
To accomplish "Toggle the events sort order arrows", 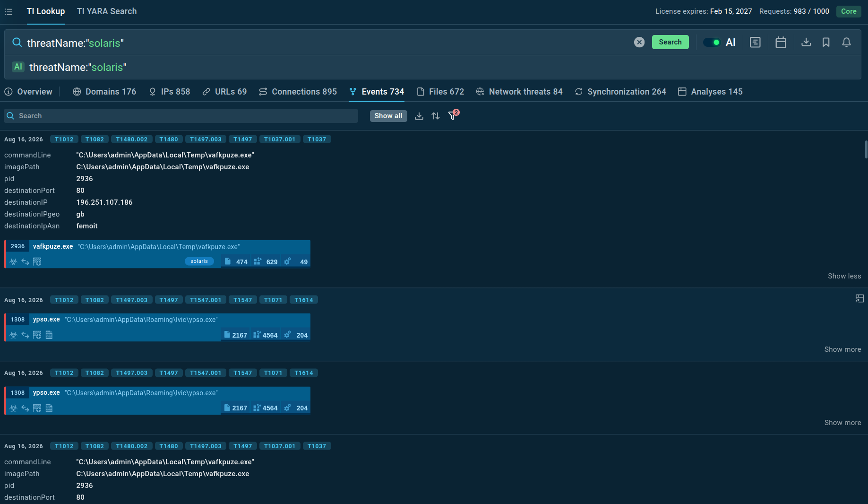I will (436, 116).
